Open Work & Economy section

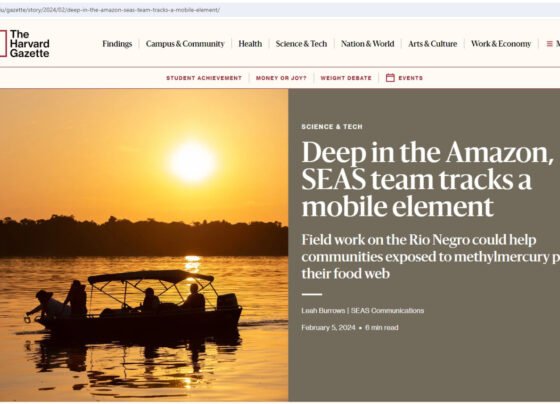click(x=501, y=44)
